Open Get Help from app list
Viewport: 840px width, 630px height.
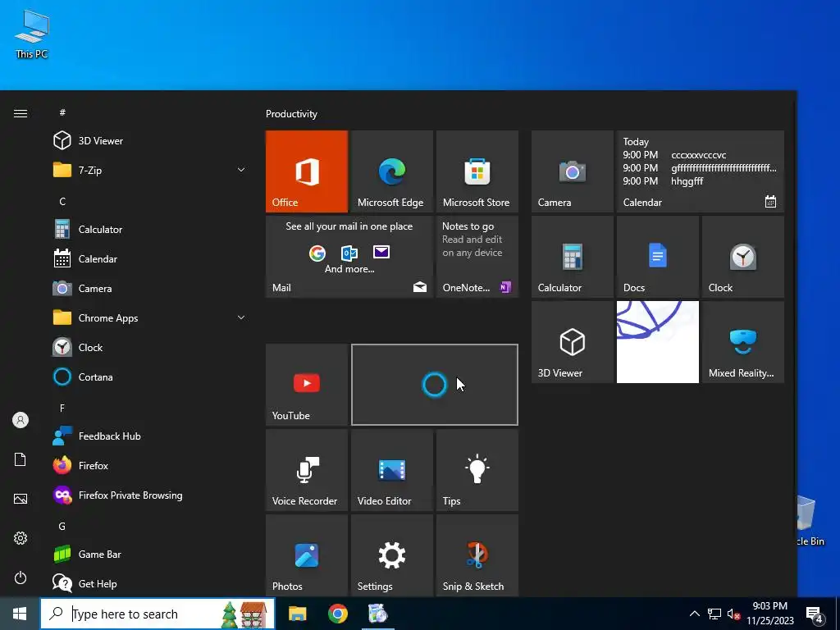point(150,584)
